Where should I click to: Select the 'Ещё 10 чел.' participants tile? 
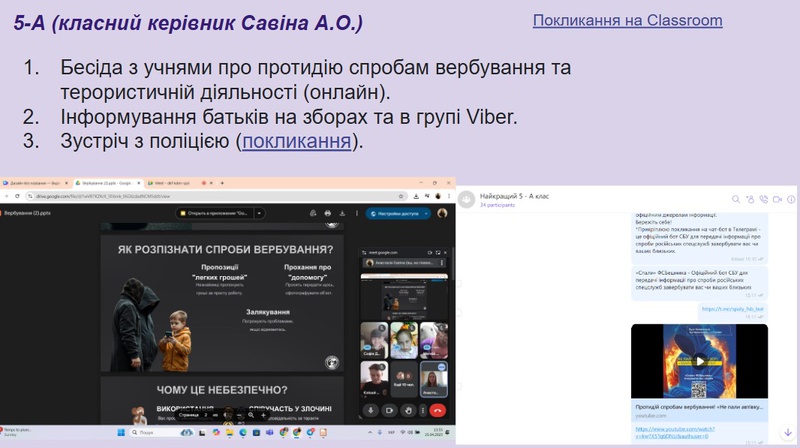point(404,379)
